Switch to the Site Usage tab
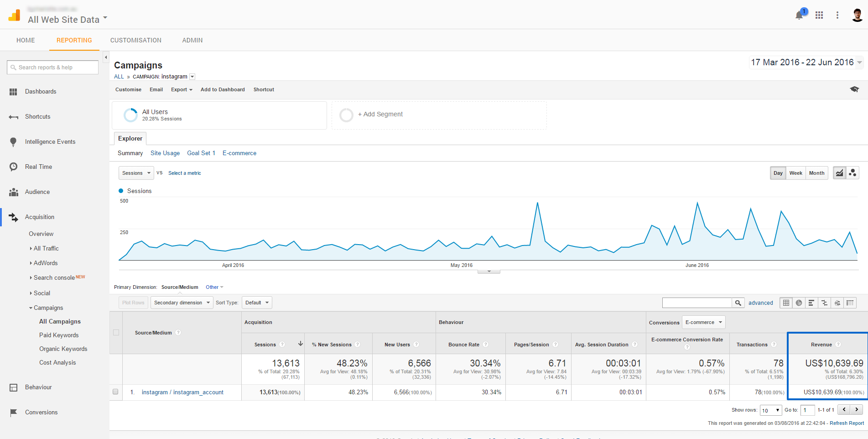This screenshot has width=868, height=439. 165,153
